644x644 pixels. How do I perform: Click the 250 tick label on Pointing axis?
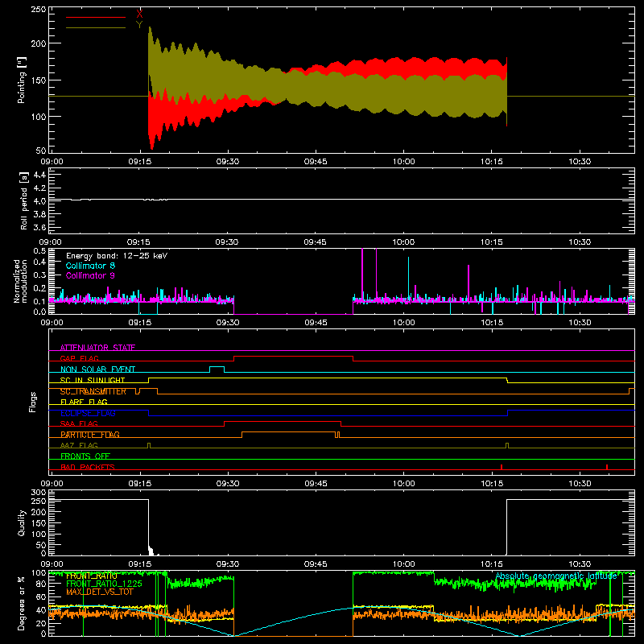point(39,9)
